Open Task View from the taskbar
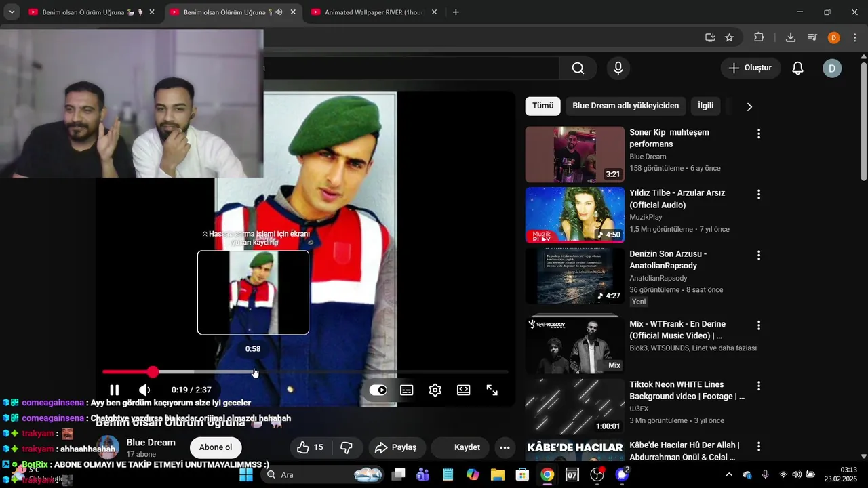The image size is (868, 488). [398, 474]
